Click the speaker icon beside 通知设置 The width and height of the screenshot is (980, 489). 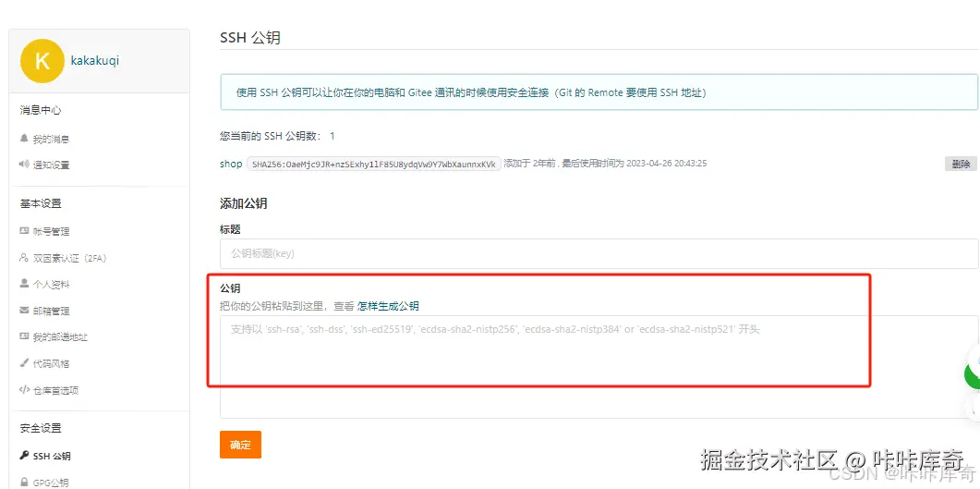24,165
